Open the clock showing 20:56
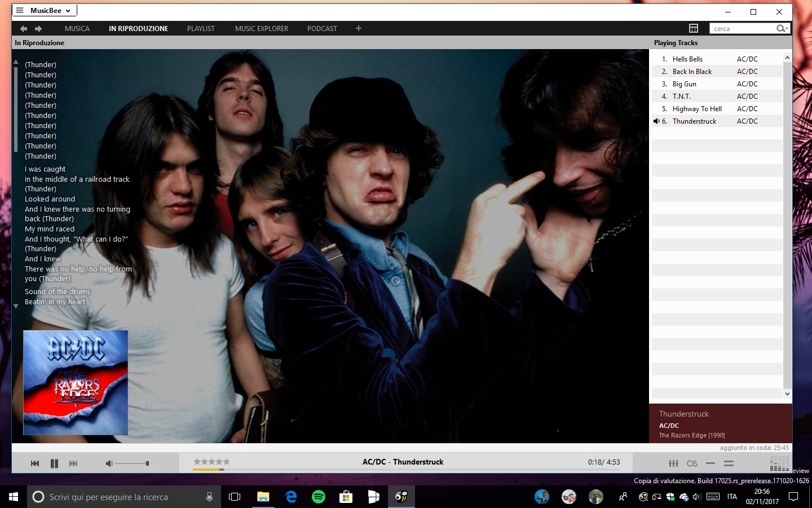The width and height of the screenshot is (812, 508). 762,497
